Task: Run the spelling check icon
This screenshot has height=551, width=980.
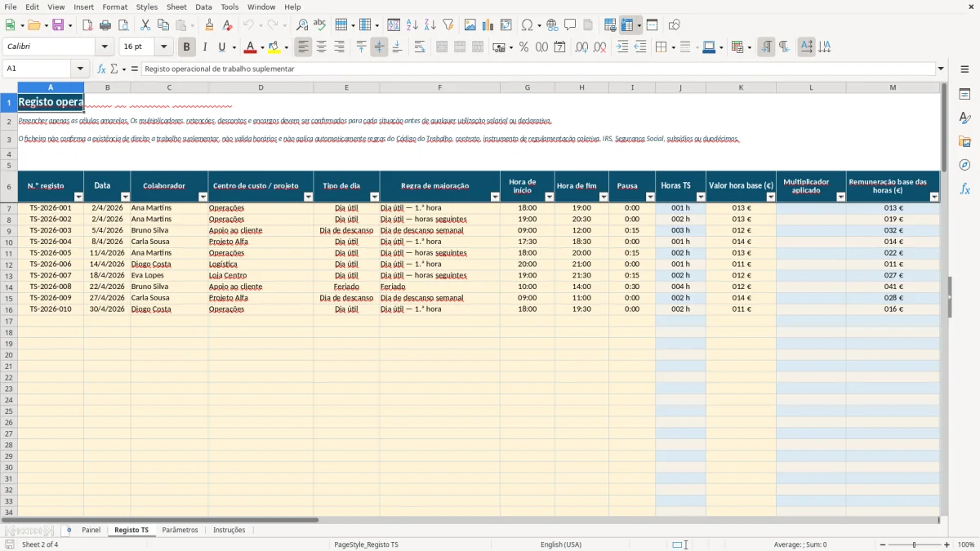Action: (320, 25)
